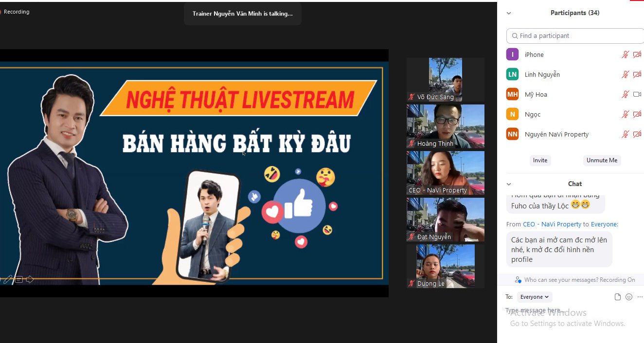Click the participant name 'Linh Nguyễn'

click(x=542, y=74)
